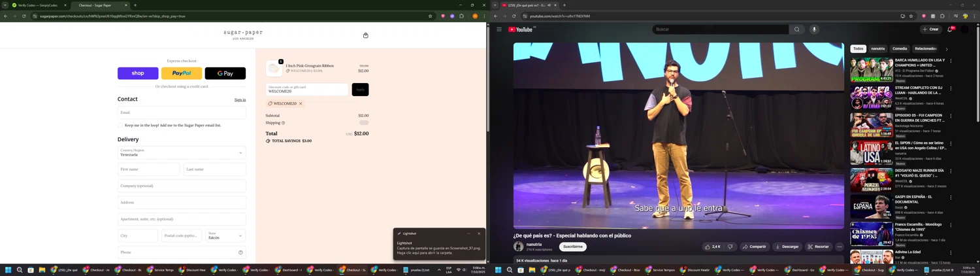
Task: Open Windows search on left taskbar
Action: point(20,269)
